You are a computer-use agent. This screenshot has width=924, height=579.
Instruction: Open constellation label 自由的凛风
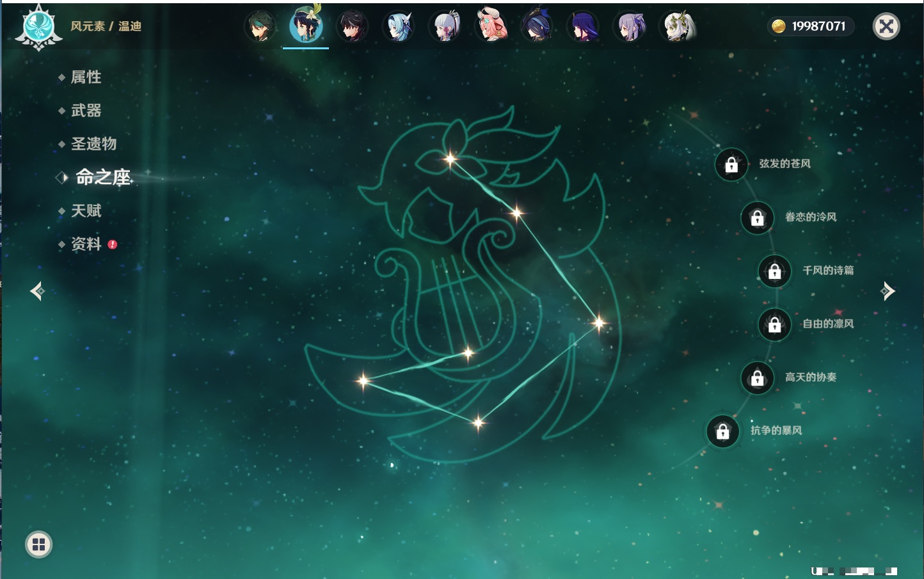click(828, 324)
